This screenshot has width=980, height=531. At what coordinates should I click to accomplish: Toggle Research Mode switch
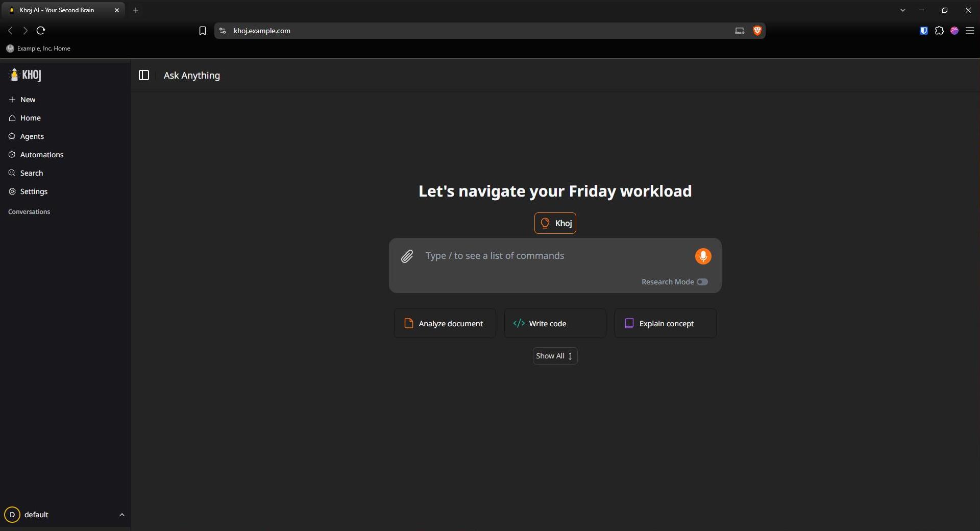(x=702, y=282)
